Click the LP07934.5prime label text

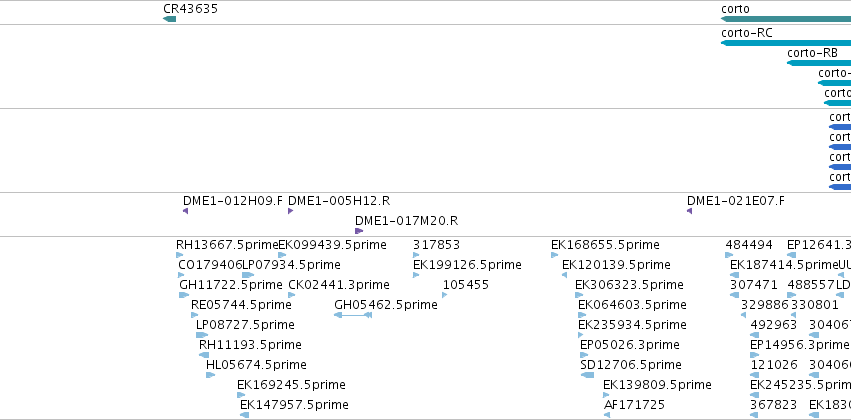pyautogui.click(x=291, y=265)
